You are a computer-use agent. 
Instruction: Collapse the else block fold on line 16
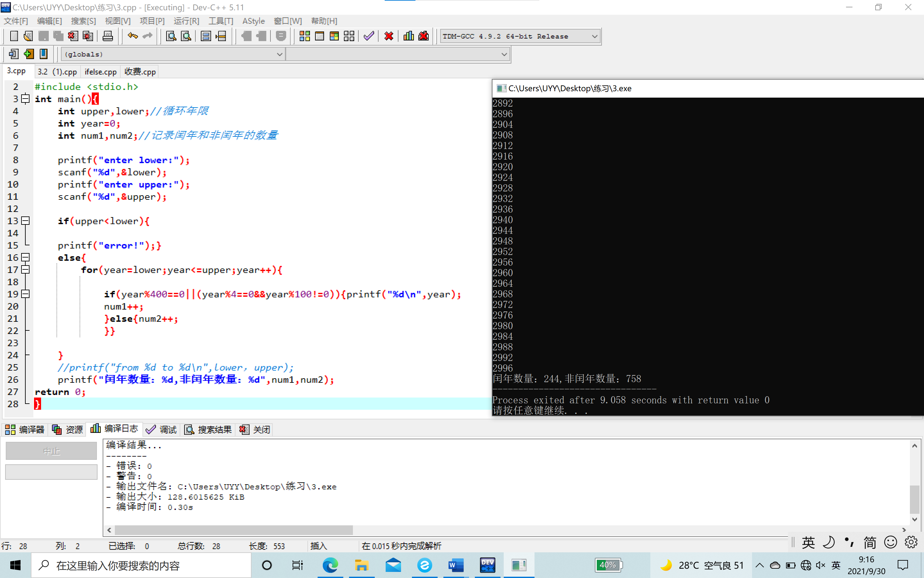coord(25,257)
